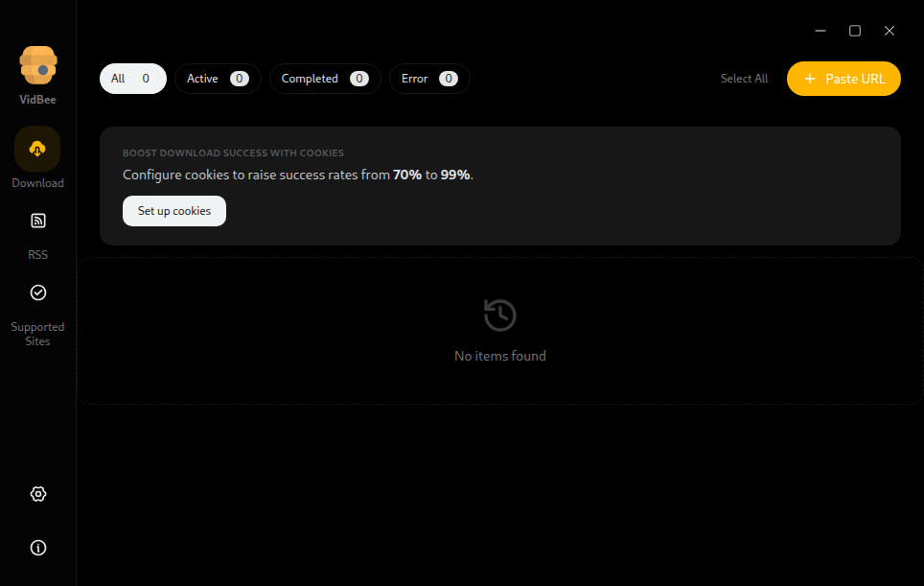
Task: Click the cookies banner heading text
Action: coord(233,152)
